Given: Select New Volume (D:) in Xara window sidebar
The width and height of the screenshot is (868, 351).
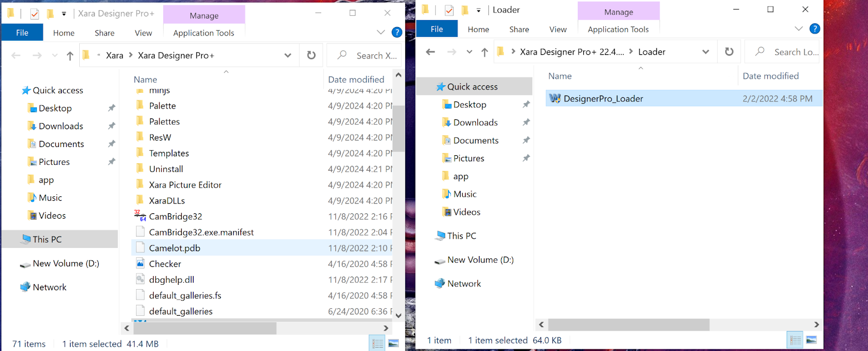Looking at the screenshot, I should coord(66,264).
